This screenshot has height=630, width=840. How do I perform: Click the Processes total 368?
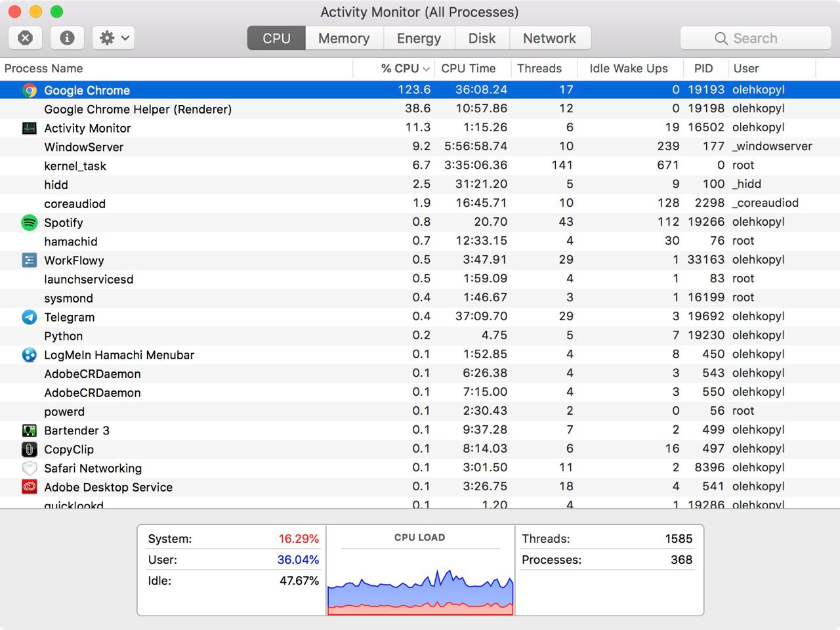(x=681, y=560)
